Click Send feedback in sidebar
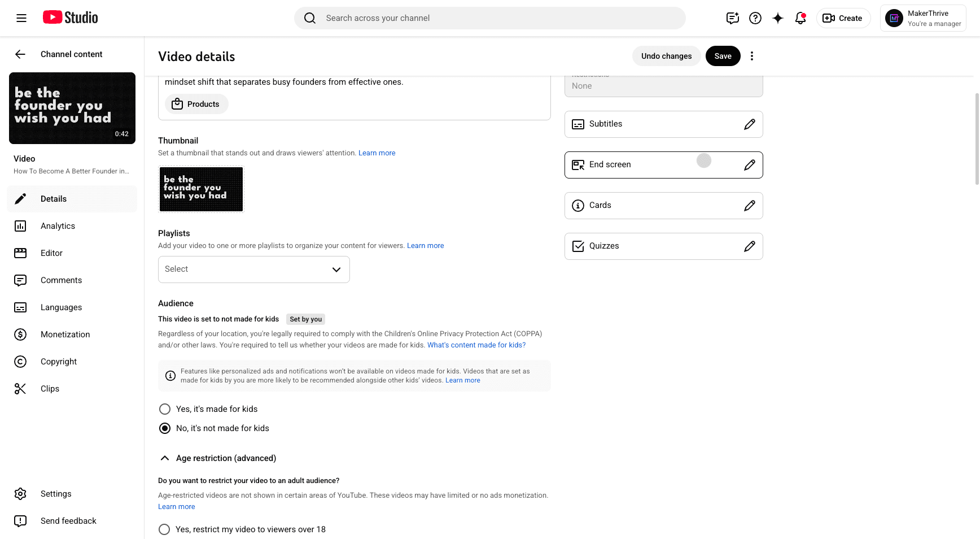Screen dimensions: 980x539 pos(72,521)
